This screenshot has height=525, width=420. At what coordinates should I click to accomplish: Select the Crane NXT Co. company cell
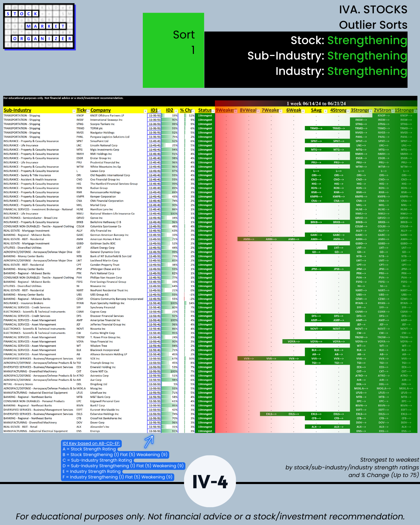pyautogui.click(x=118, y=371)
